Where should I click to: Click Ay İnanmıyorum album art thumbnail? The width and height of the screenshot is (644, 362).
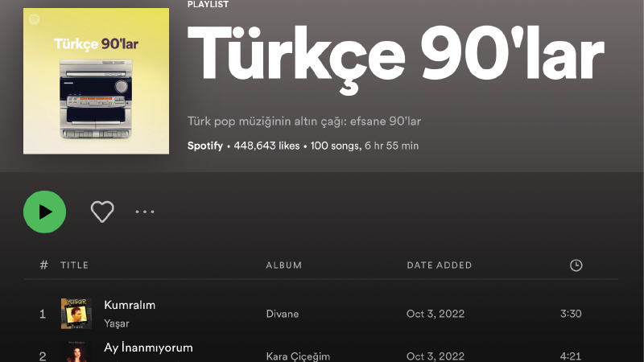(76, 352)
